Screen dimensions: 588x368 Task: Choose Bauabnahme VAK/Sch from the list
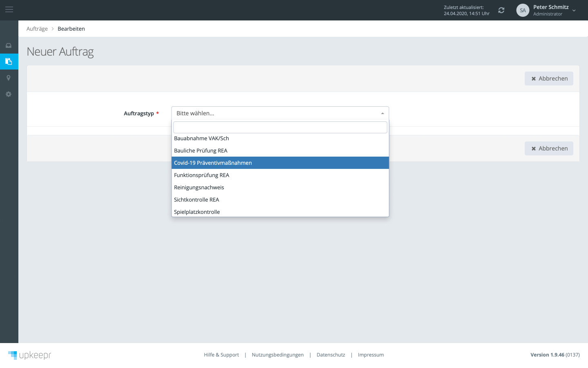[x=201, y=139]
